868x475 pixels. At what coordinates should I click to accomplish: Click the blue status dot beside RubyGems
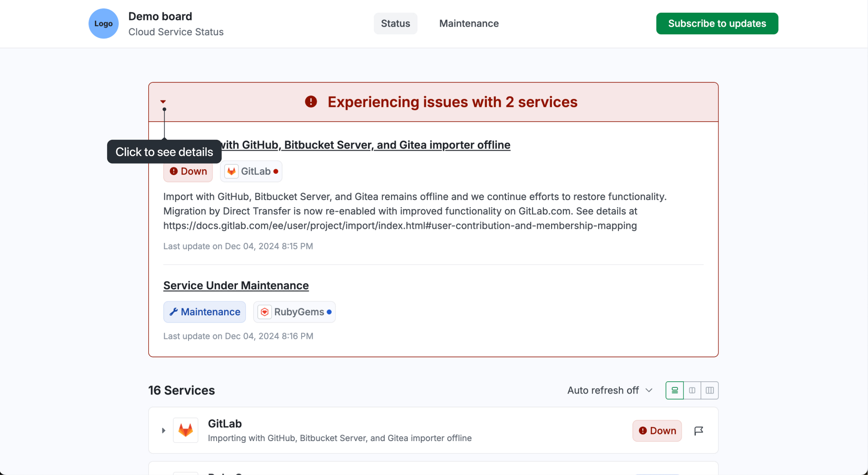pos(329,312)
